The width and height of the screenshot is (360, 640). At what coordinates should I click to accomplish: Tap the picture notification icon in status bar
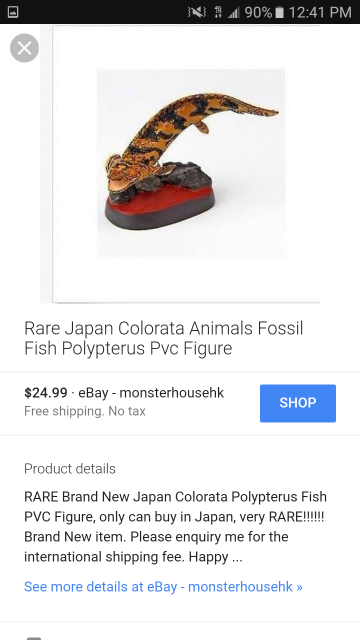(13, 12)
